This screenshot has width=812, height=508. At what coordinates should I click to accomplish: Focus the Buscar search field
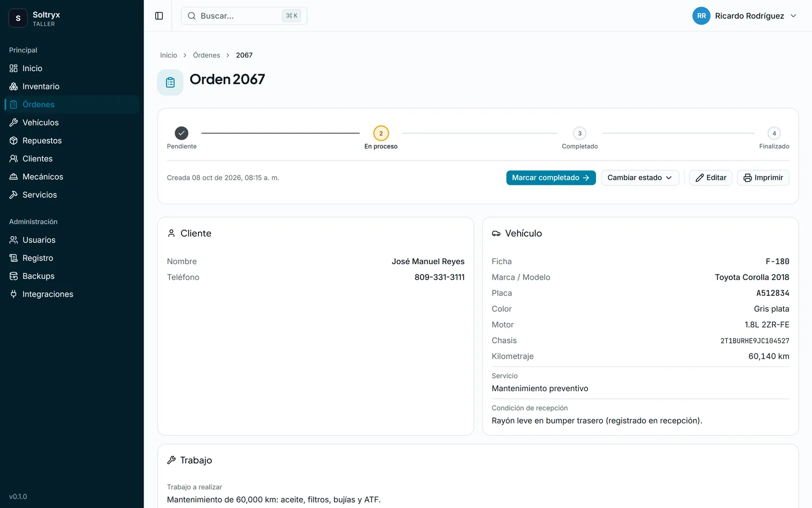pyautogui.click(x=244, y=16)
